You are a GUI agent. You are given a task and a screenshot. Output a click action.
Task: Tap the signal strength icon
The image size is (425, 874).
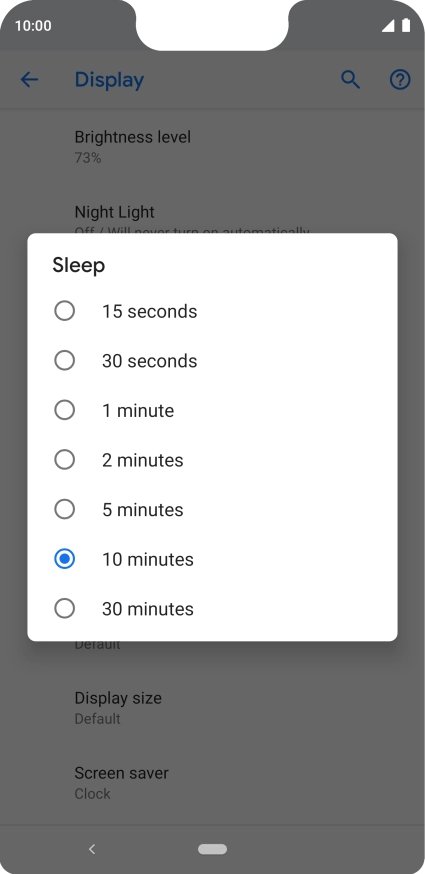[x=388, y=26]
